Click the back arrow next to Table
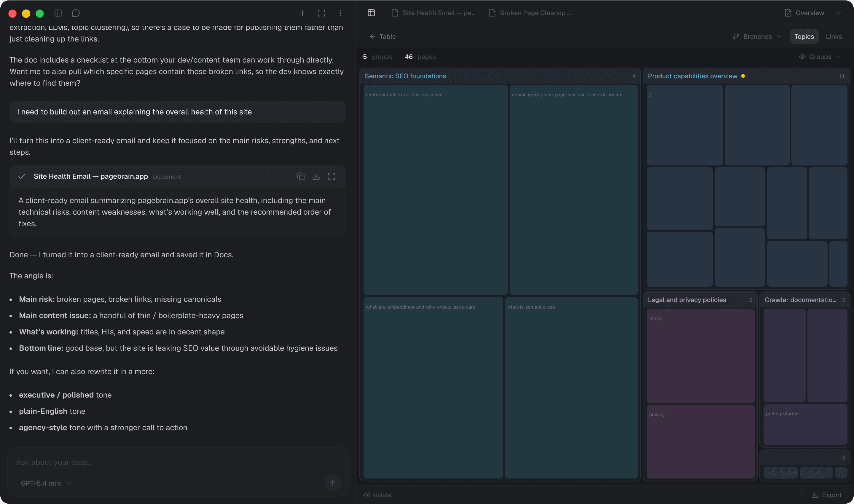Screen dimensions: 854x504 [x=372, y=37]
